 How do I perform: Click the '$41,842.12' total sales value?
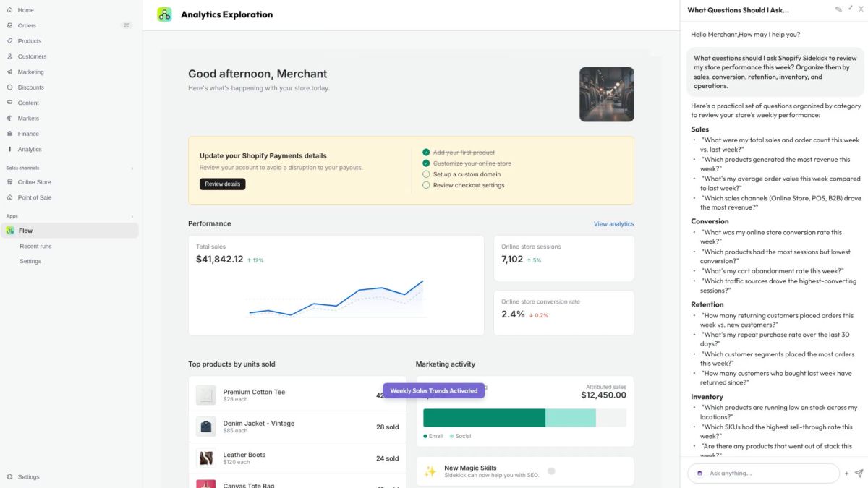220,259
